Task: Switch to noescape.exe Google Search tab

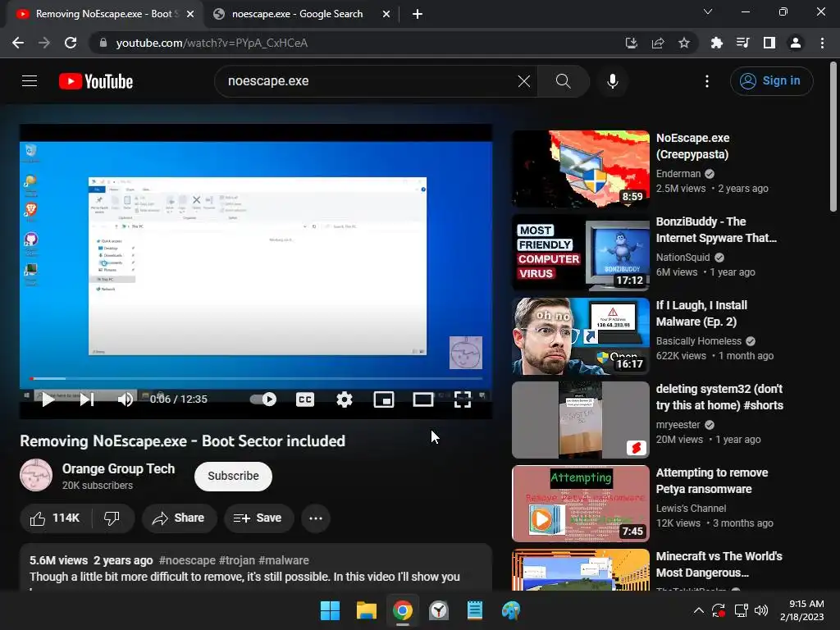Action: coord(297,14)
